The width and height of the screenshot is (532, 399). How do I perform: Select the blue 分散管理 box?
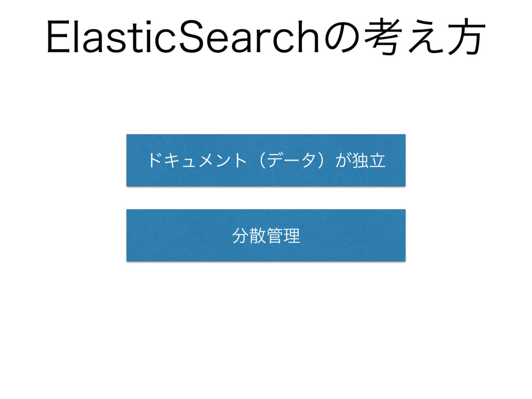pos(266,235)
